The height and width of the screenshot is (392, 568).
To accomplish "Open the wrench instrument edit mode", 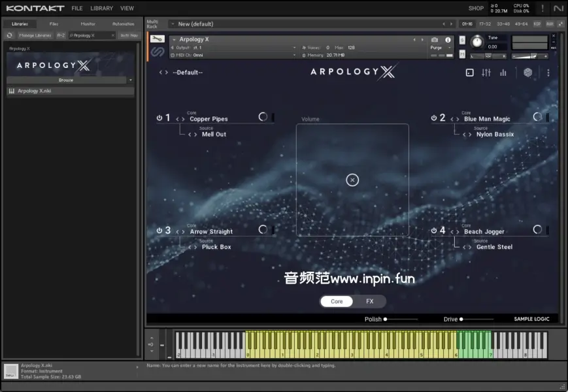I will (x=158, y=39).
